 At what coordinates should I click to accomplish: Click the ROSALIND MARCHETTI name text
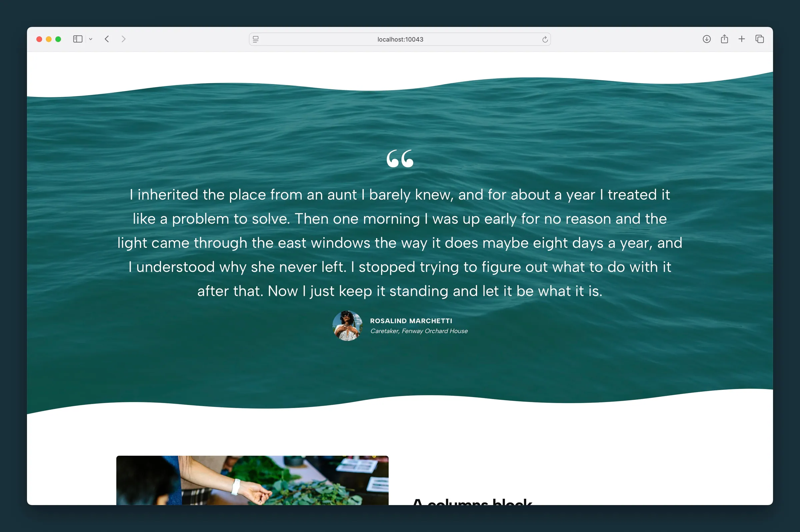point(411,321)
